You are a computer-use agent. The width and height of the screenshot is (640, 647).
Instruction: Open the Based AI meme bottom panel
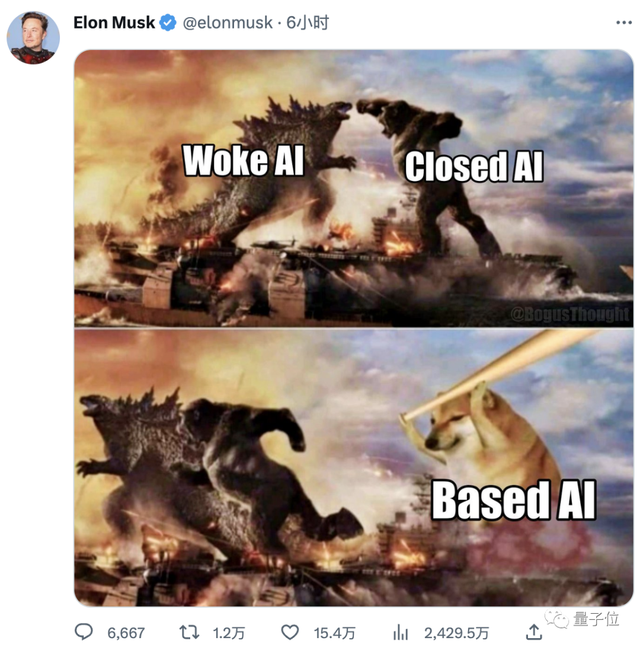coord(354,468)
